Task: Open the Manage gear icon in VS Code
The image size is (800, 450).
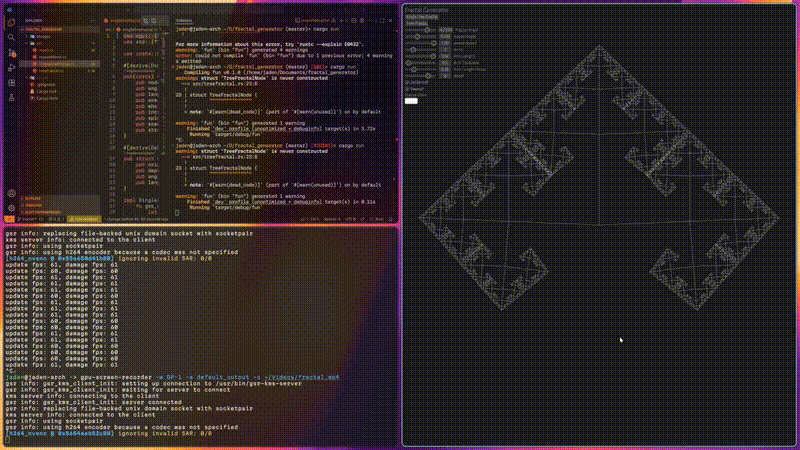Action: [11, 208]
